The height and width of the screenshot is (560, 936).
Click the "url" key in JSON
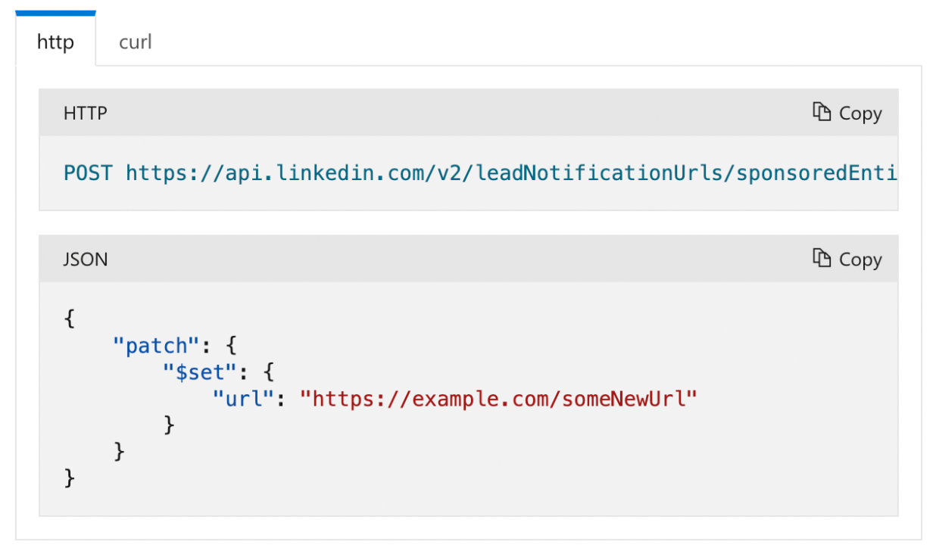pos(243,399)
